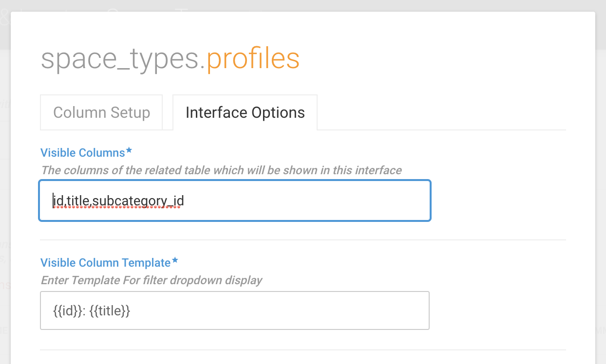Click the Visible Column Template label

click(106, 263)
